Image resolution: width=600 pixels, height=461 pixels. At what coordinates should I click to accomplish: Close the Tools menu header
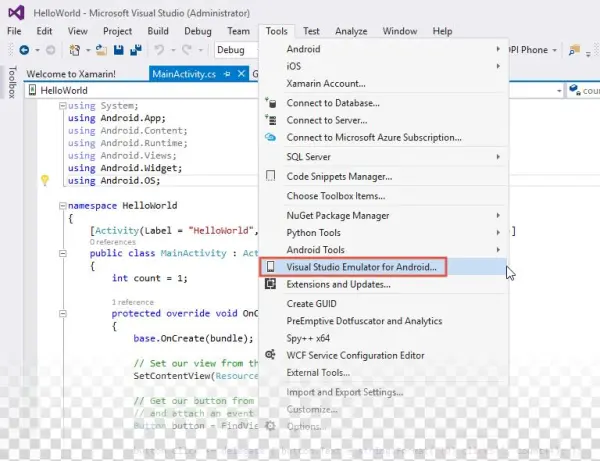click(277, 31)
